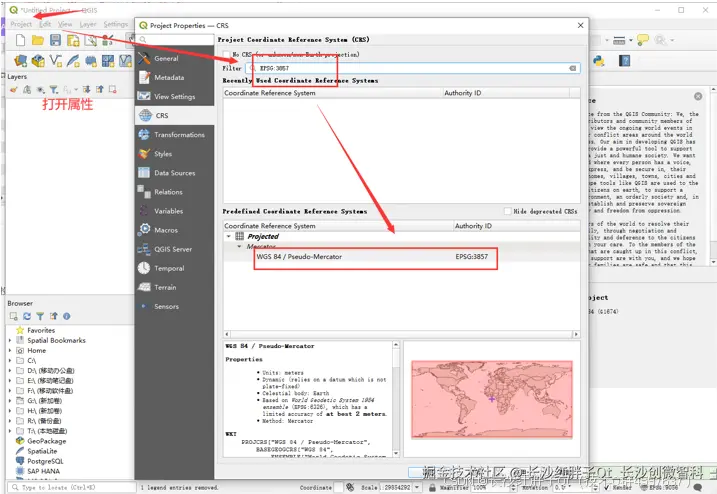This screenshot has height=494, width=717.
Task: Collapse the Mercator subgroup
Action: [x=239, y=247]
